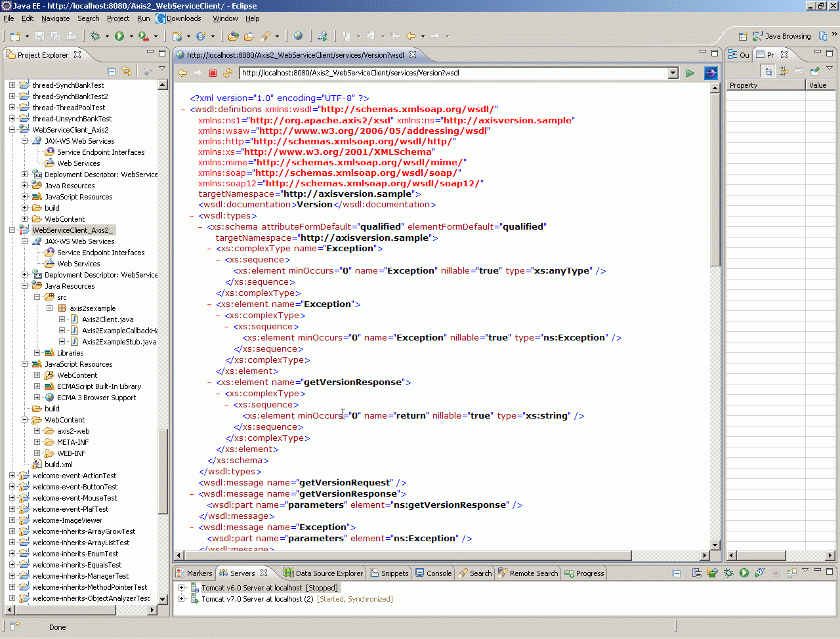
Task: Click the Value column header
Action: (820, 85)
